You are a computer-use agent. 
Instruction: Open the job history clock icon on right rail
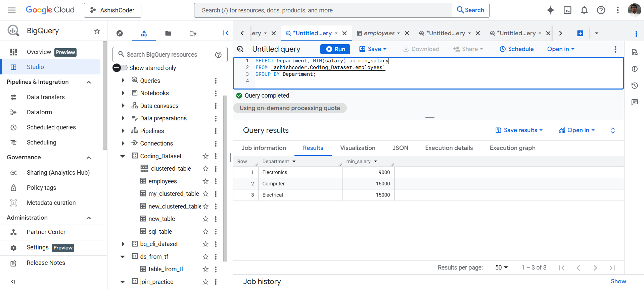pos(635,85)
